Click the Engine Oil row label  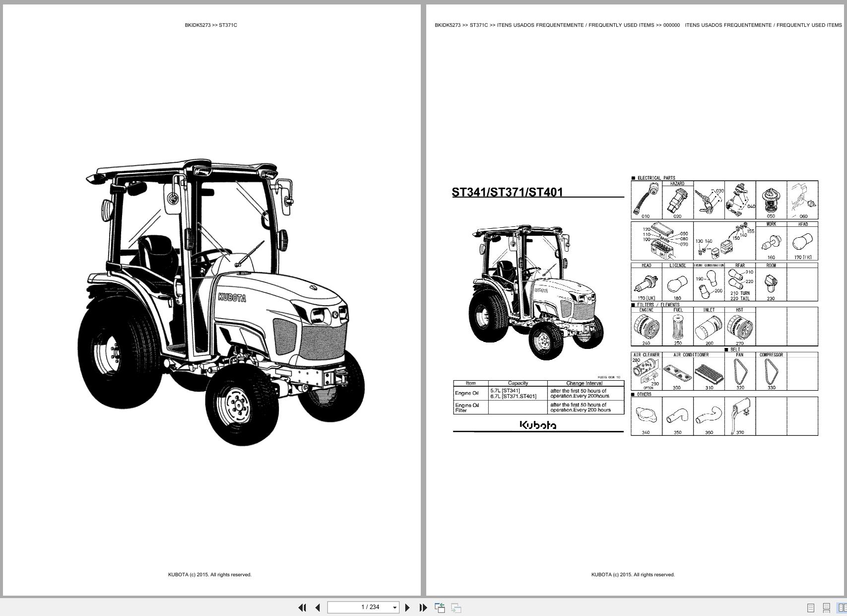tap(467, 393)
